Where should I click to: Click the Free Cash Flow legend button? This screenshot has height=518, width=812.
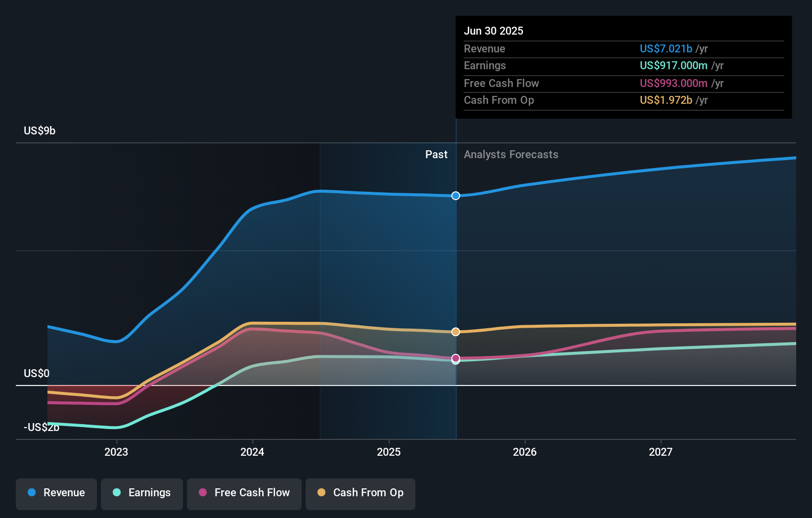[x=244, y=494]
